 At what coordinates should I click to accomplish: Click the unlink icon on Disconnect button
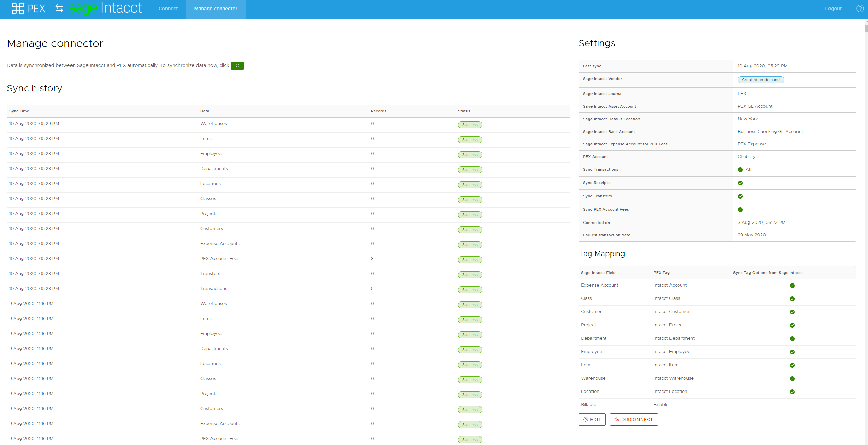pos(617,419)
